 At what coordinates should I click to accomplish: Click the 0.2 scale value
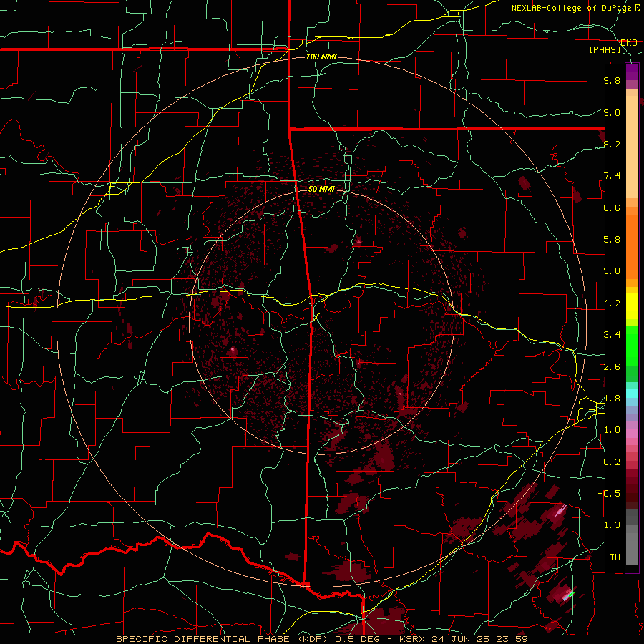pos(612,462)
